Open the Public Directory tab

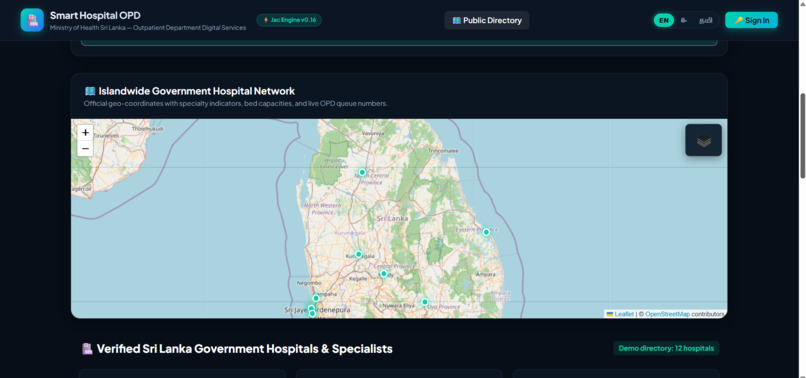(x=487, y=21)
